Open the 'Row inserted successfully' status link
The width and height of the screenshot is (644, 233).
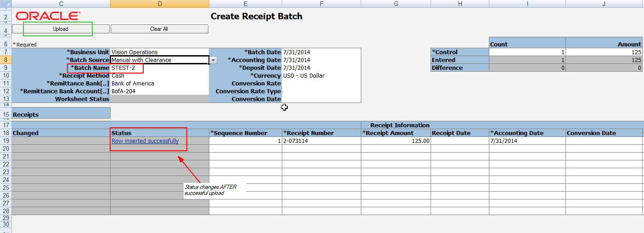click(x=145, y=141)
